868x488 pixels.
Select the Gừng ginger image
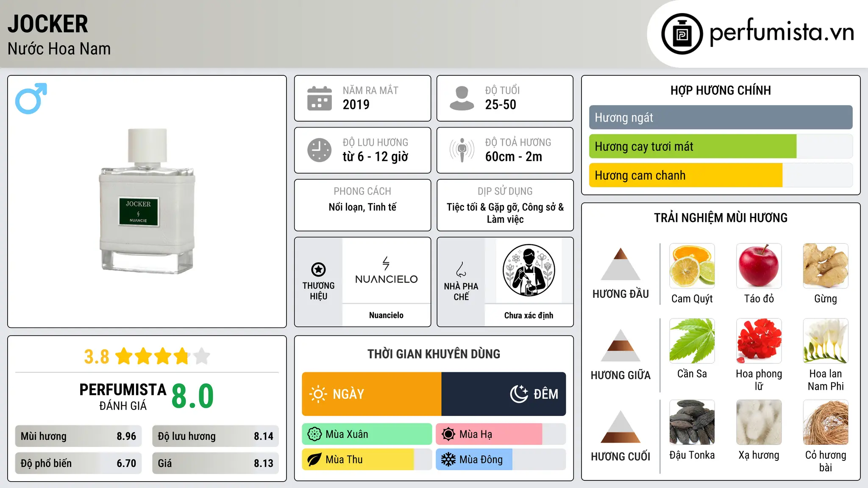(826, 266)
